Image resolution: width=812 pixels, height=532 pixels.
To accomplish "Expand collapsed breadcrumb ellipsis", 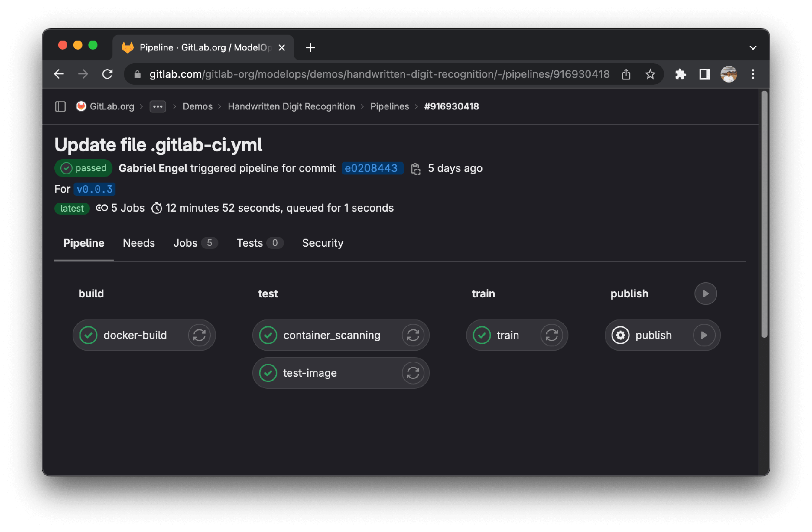I will tap(158, 106).
